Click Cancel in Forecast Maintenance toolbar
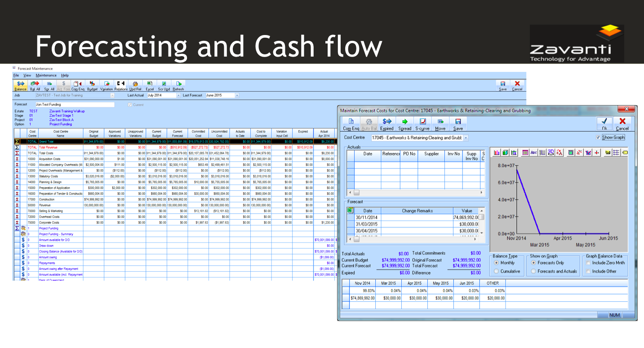 pyautogui.click(x=517, y=86)
